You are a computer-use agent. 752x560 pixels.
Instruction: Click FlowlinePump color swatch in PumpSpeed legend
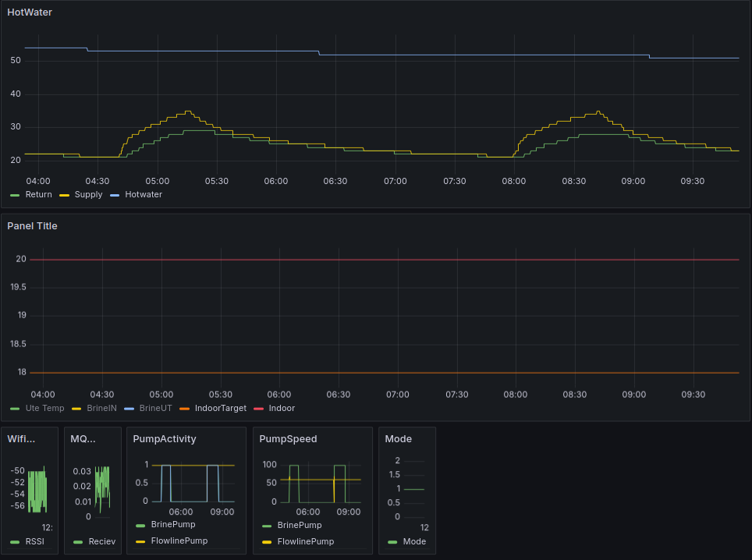click(x=267, y=542)
